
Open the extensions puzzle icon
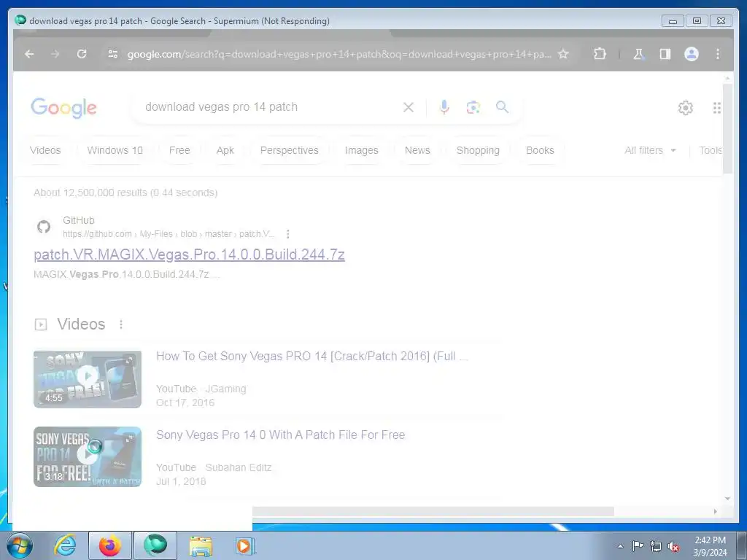[600, 54]
